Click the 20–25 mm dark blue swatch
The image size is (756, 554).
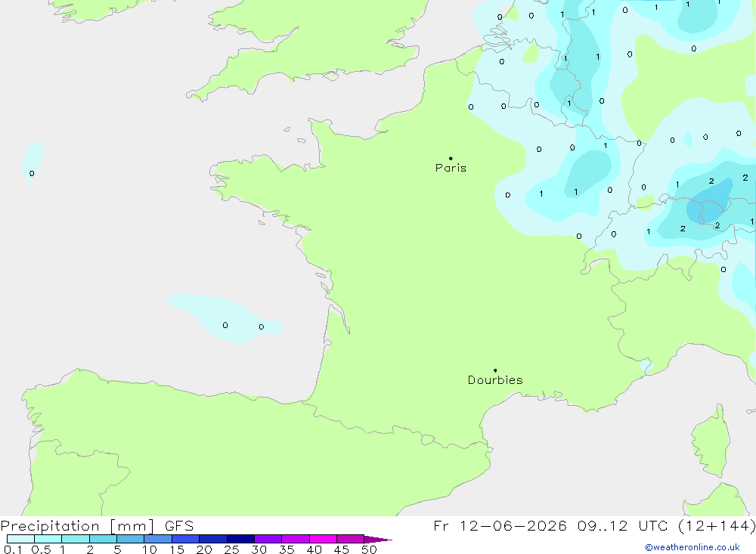tap(212, 539)
